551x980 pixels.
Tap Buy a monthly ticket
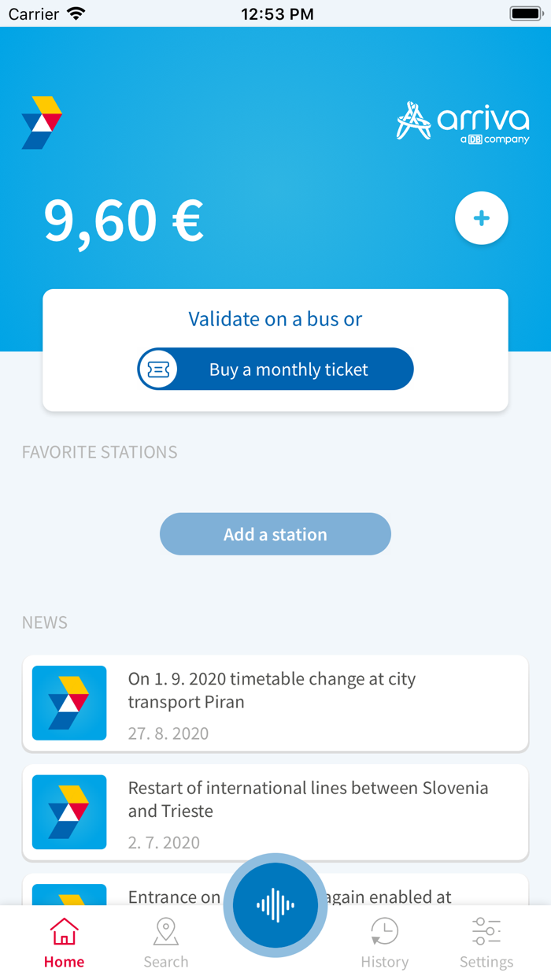click(x=288, y=369)
